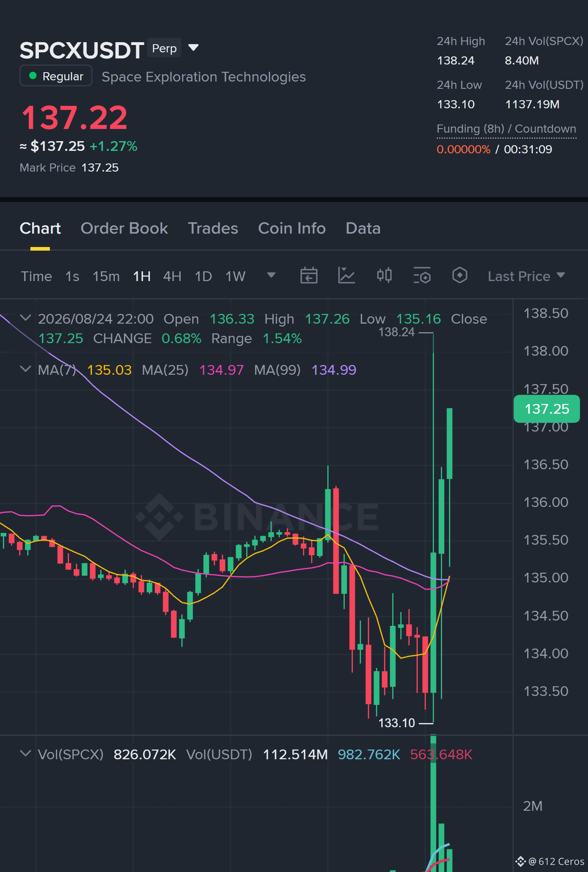The height and width of the screenshot is (872, 588).
Task: Click the 138.24 high price marker
Action: (397, 332)
